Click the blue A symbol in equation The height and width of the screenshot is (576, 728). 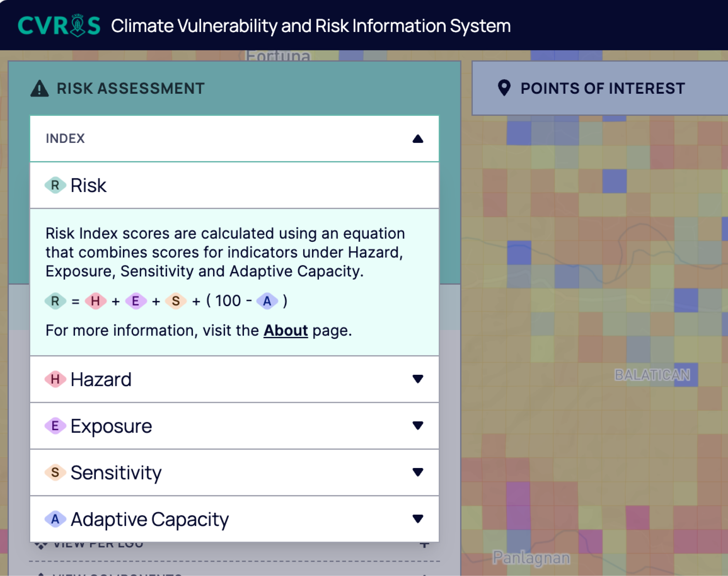click(x=267, y=301)
